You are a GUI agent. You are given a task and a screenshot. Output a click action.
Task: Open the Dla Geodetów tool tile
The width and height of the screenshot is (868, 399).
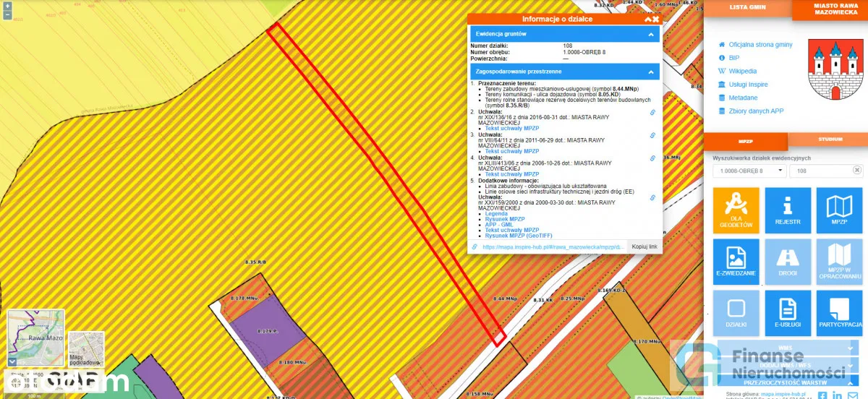[736, 210]
